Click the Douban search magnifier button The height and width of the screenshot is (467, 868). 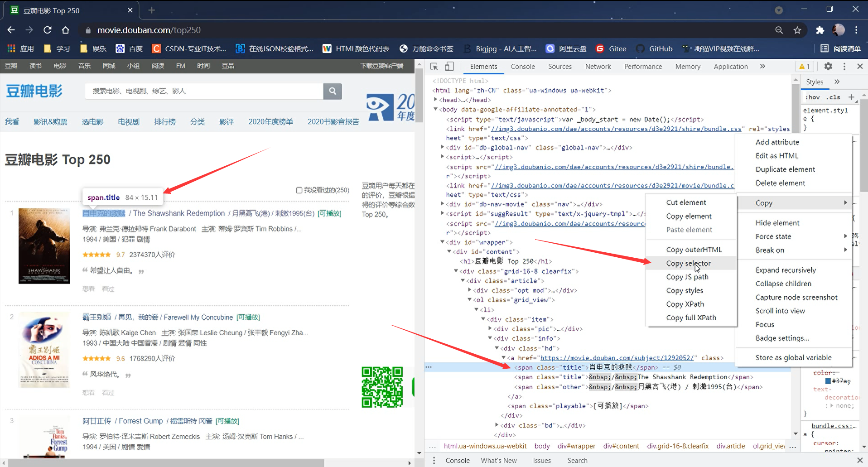coord(333,91)
